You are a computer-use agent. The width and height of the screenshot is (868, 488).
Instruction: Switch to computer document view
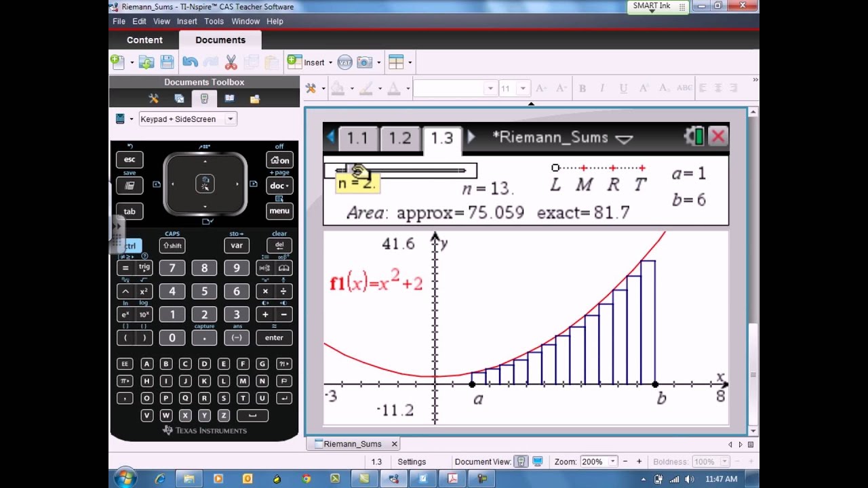click(538, 462)
